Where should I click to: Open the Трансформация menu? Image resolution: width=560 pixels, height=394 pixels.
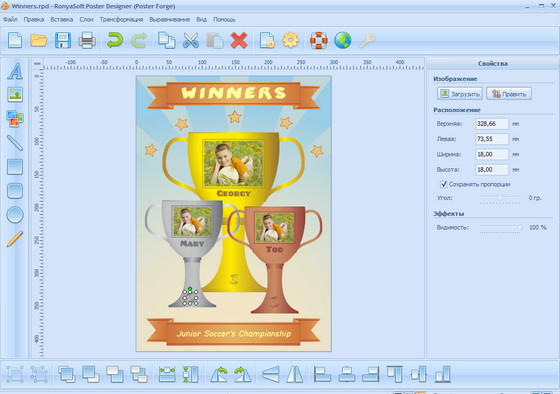coord(121,19)
